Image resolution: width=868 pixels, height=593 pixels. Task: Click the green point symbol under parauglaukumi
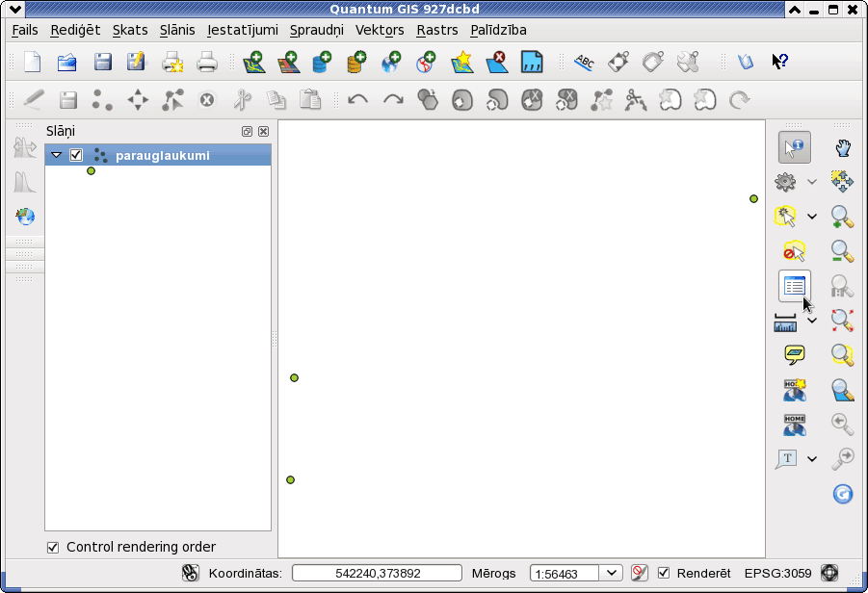[x=91, y=171]
